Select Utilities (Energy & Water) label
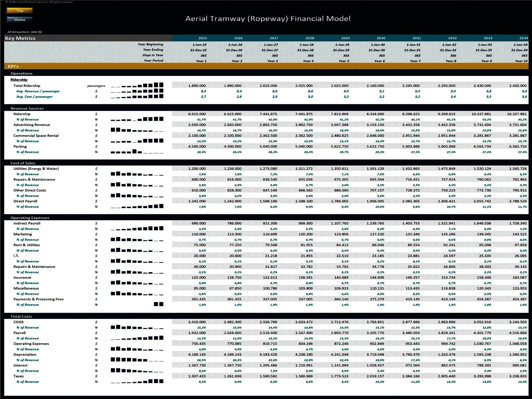The width and height of the screenshot is (532, 399). click(x=36, y=168)
